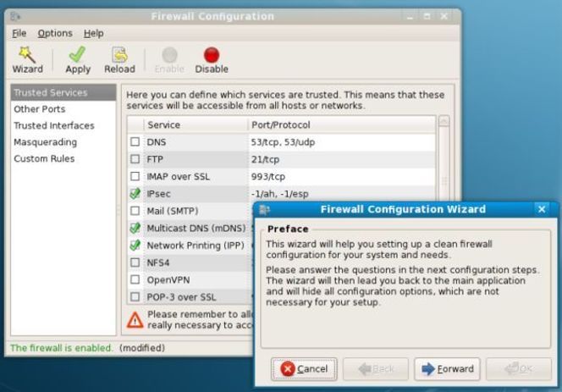The height and width of the screenshot is (392, 562).
Task: Tick the POP-3 over SSL checkbox
Action: pyautogui.click(x=135, y=296)
